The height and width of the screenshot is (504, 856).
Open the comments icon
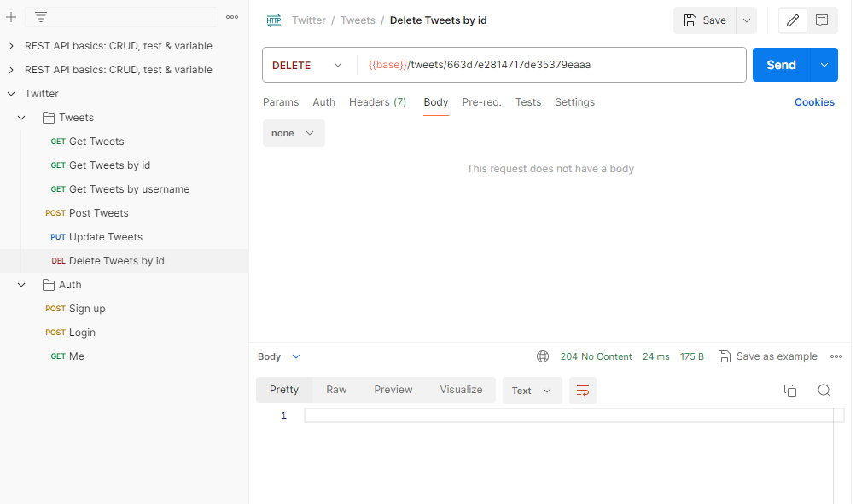822,20
